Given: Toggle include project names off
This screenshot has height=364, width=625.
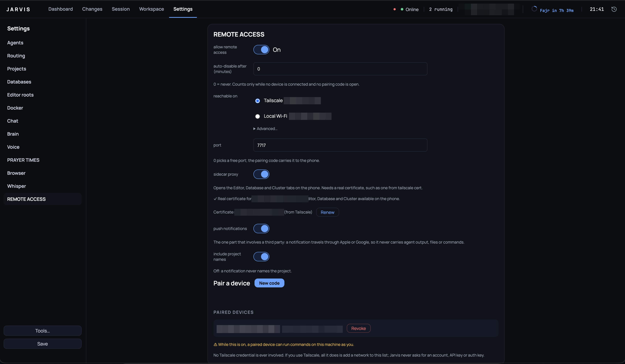Looking at the screenshot, I should click(261, 256).
